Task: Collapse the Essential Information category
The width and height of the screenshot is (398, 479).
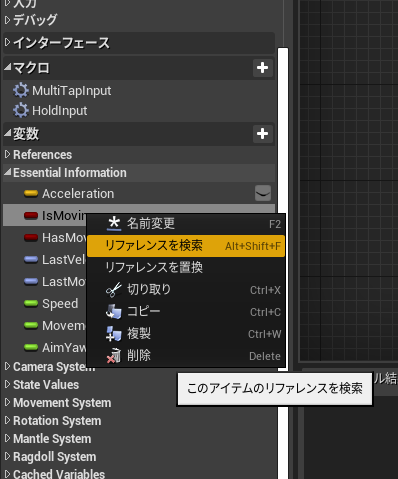Action: pyautogui.click(x=7, y=173)
